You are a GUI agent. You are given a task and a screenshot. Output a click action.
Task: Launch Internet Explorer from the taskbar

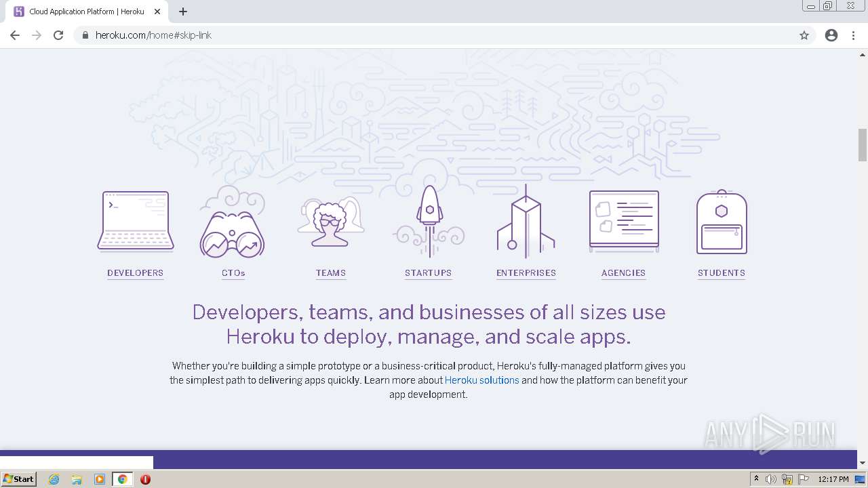(54, 479)
